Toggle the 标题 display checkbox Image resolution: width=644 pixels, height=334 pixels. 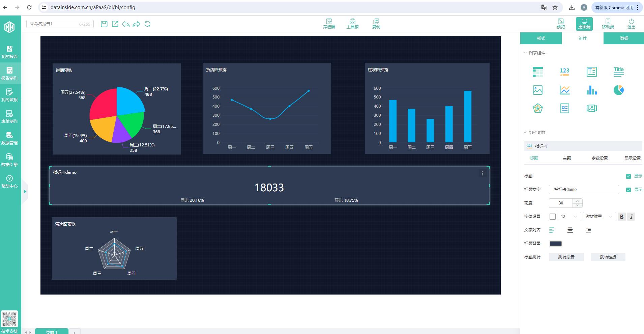628,176
